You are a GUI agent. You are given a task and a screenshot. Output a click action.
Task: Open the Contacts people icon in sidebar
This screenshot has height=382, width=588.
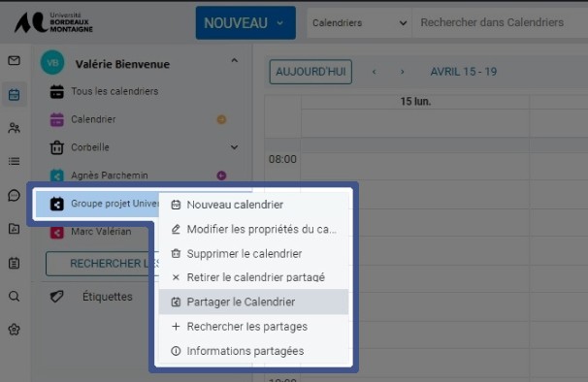point(15,128)
